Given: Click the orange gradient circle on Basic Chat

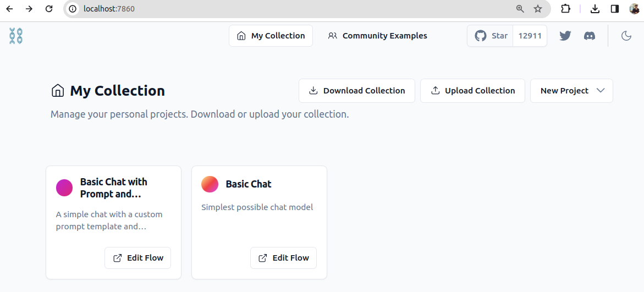Looking at the screenshot, I should [210, 184].
